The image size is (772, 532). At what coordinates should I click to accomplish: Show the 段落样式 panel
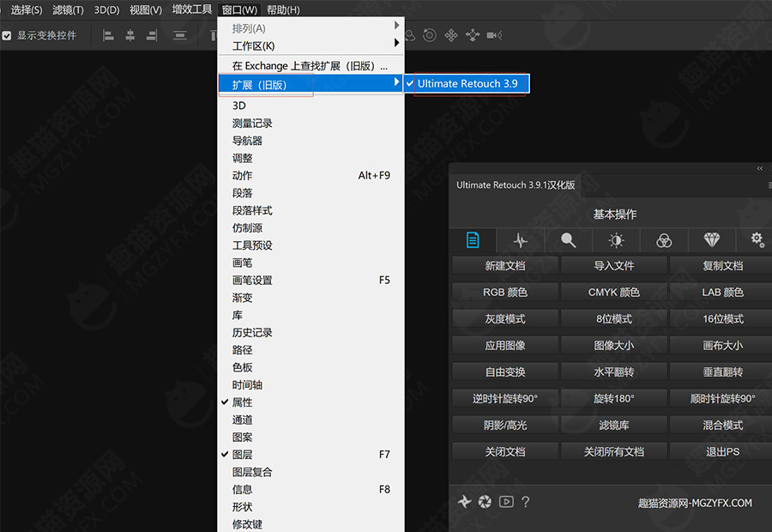coord(311,210)
